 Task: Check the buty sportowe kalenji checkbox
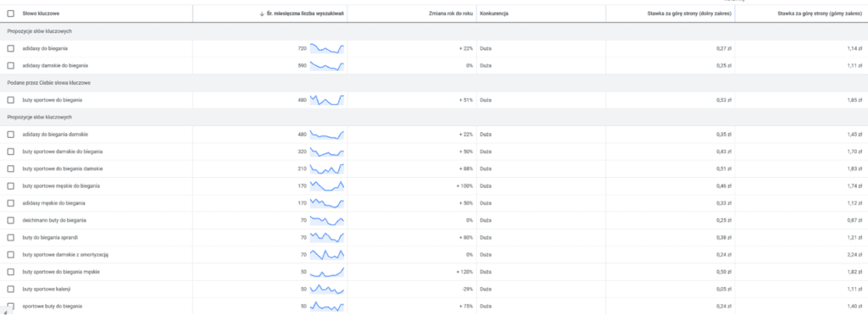(10, 289)
